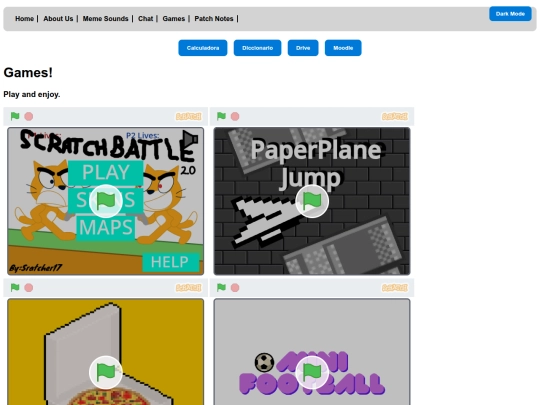Image resolution: width=540 pixels, height=405 pixels.
Task: Click the Mini Football logo
Action: tap(312, 373)
